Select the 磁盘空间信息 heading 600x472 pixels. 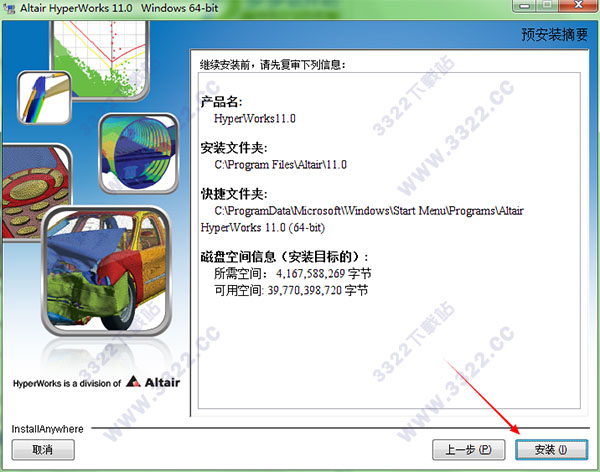tap(284, 257)
